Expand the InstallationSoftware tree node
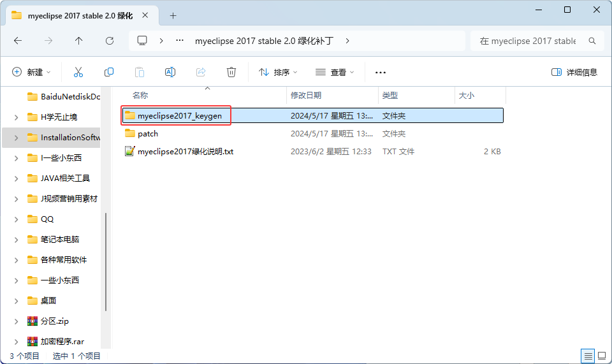 click(17, 137)
